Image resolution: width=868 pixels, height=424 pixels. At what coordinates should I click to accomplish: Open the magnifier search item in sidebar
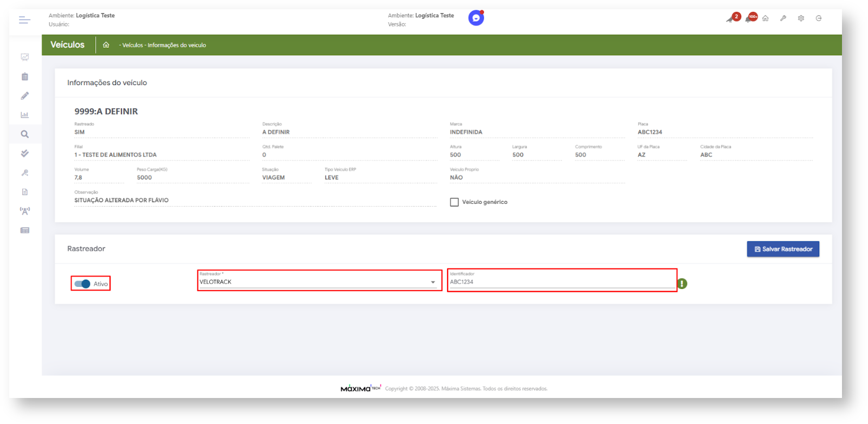[24, 134]
